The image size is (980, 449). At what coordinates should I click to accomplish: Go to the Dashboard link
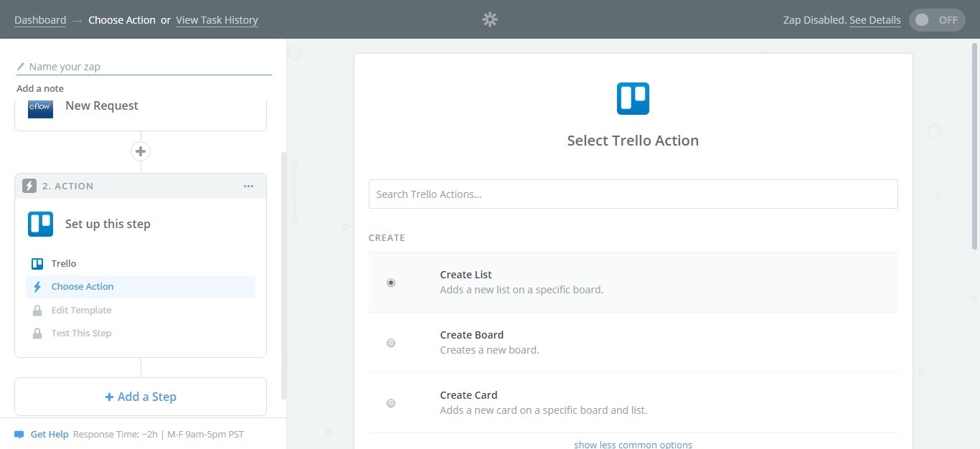tap(40, 20)
